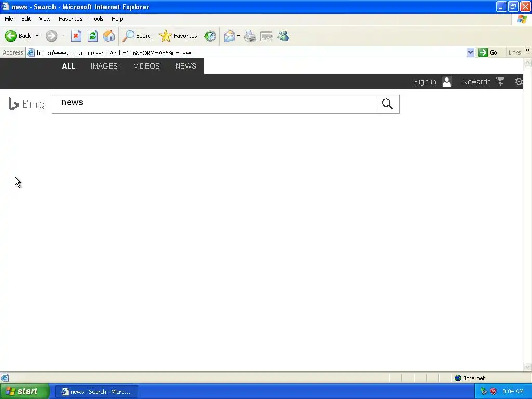Click the Rewards trophy icon
The width and height of the screenshot is (532, 399).
tap(500, 82)
